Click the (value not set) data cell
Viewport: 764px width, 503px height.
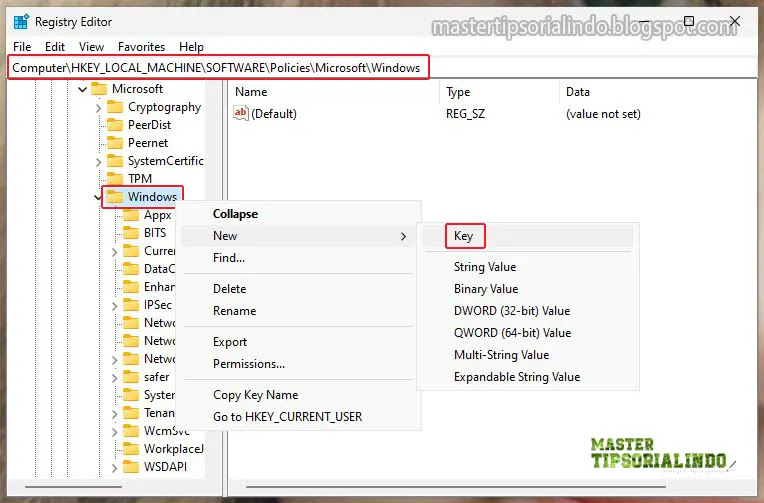603,114
